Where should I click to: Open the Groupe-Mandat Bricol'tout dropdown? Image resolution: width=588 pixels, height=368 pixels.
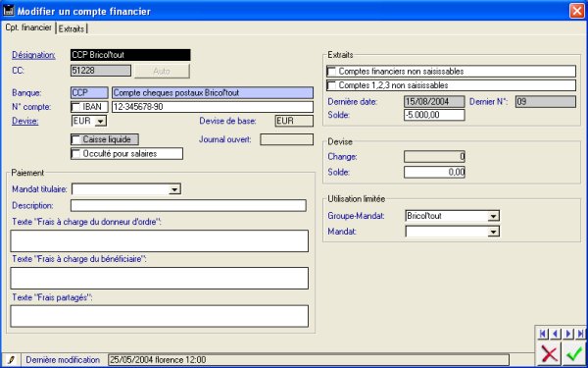point(494,216)
